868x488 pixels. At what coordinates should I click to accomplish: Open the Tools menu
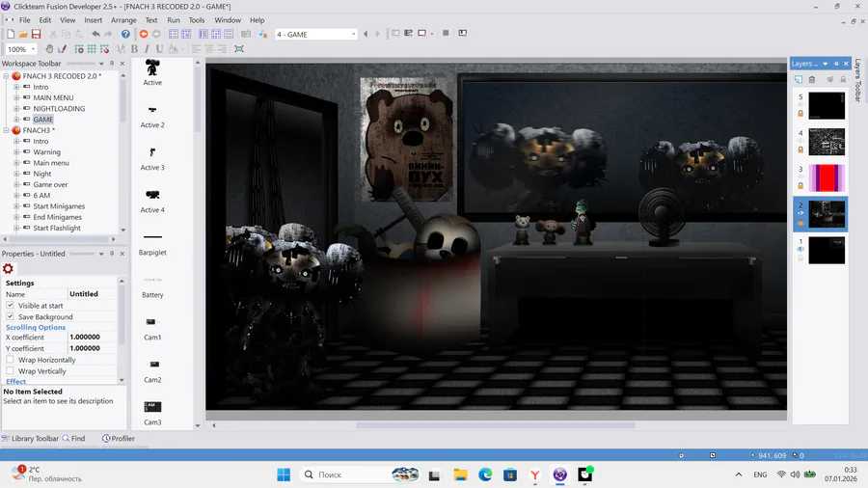[197, 20]
